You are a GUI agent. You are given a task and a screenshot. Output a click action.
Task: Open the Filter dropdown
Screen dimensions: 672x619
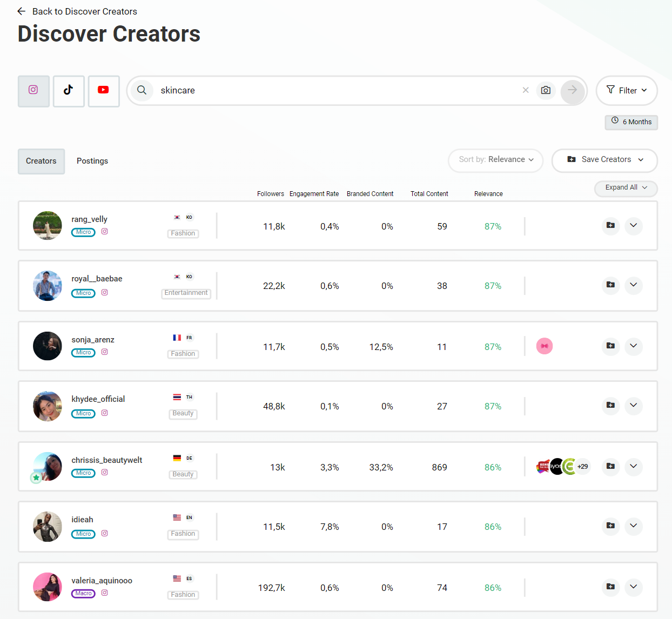[627, 90]
